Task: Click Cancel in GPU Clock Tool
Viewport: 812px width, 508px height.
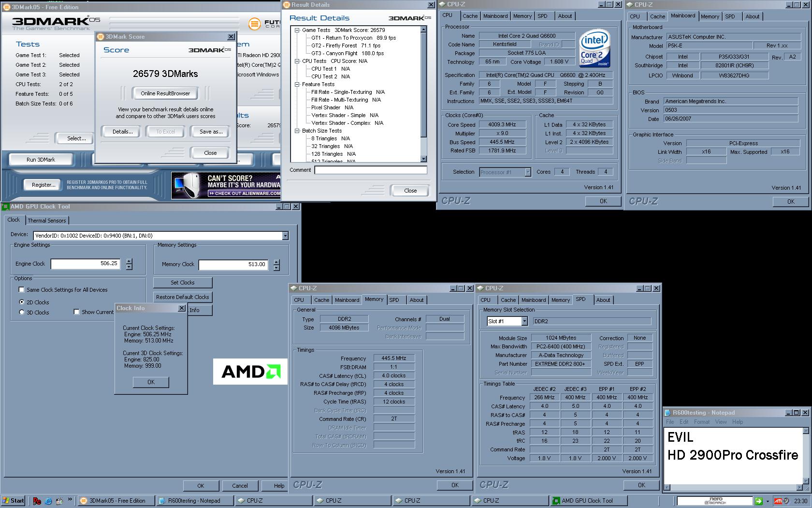Action: [240, 486]
